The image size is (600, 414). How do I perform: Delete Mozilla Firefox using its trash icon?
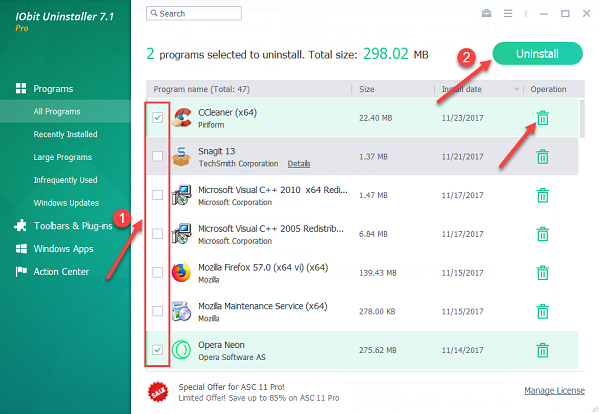(x=542, y=273)
